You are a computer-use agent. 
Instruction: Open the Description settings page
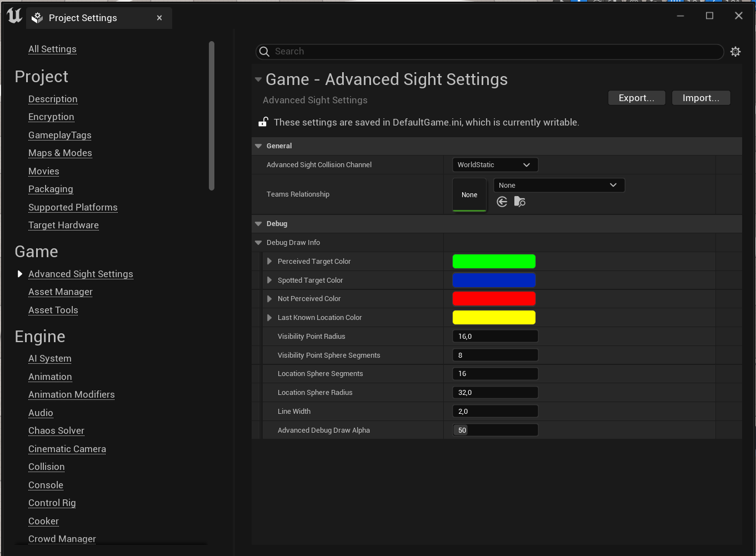pos(53,99)
